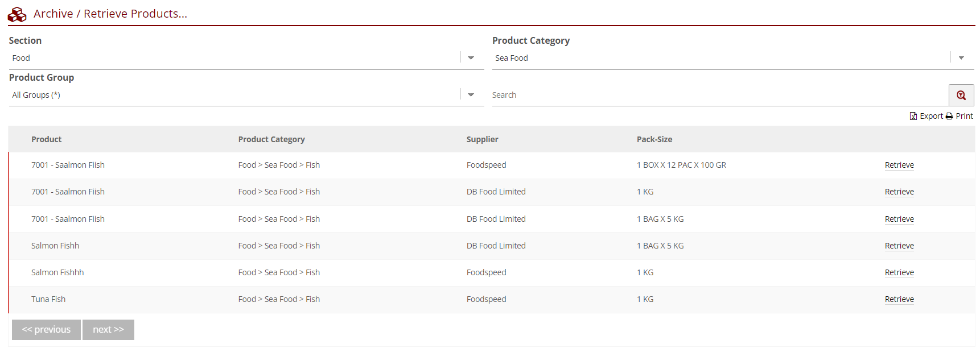The image size is (980, 356).
Task: Click the Export spreadsheet icon
Action: tap(913, 116)
